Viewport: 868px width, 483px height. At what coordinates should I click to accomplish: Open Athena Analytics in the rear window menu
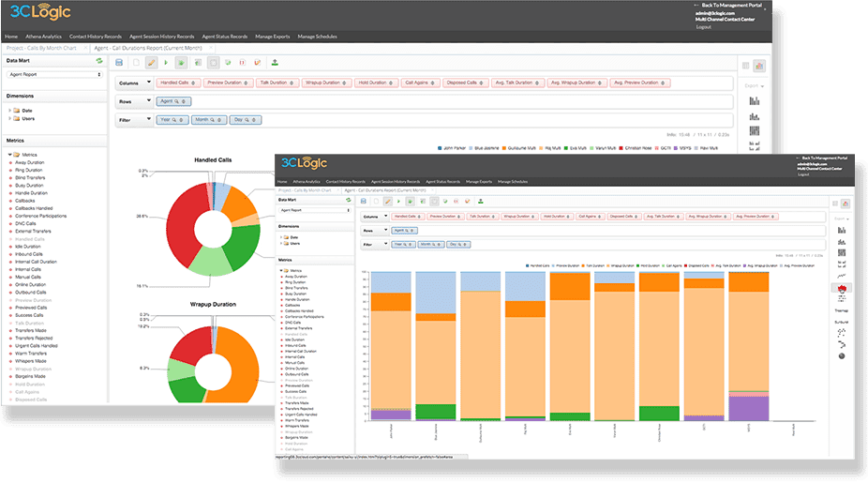(42, 36)
